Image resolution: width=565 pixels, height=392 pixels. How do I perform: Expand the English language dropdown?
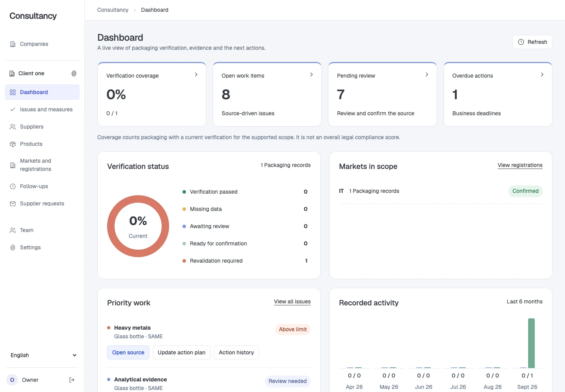coord(42,355)
